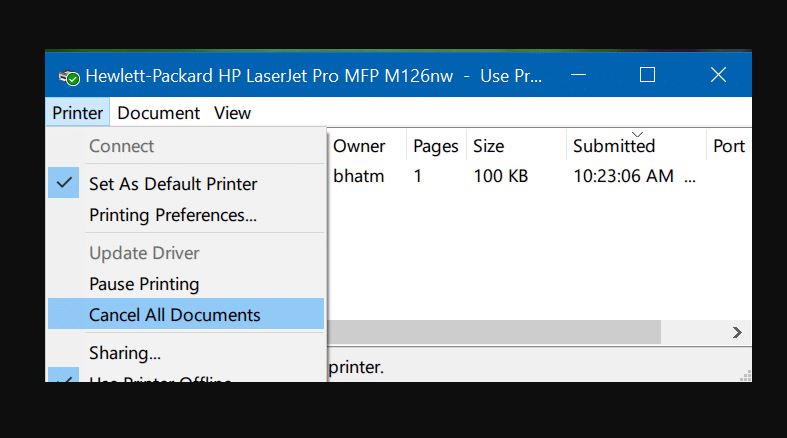Open the Printer menu
Image resolution: width=787 pixels, height=438 pixels.
(78, 113)
